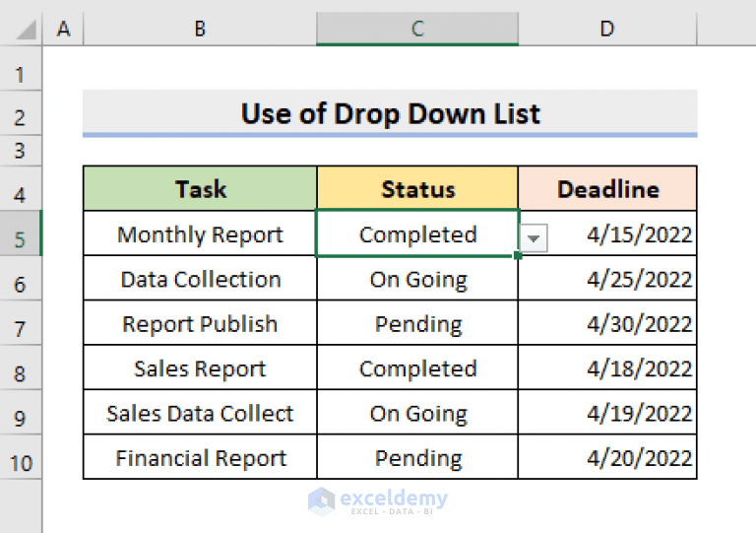Click the fill handle of cell C5
The height and width of the screenshot is (533, 756).
point(518,255)
